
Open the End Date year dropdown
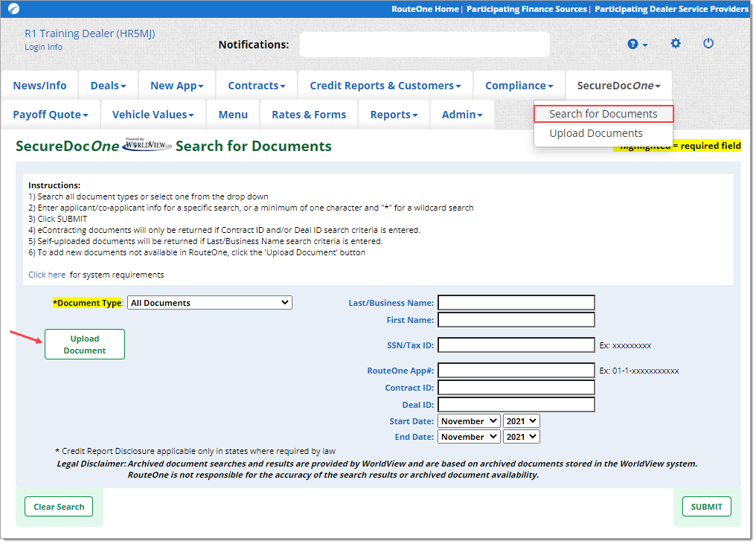(x=521, y=436)
